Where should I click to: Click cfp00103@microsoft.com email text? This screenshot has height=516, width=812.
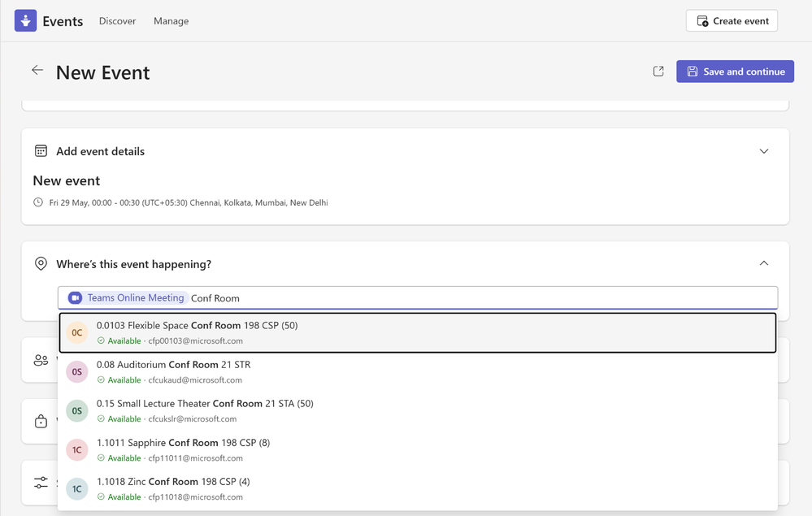coord(196,341)
